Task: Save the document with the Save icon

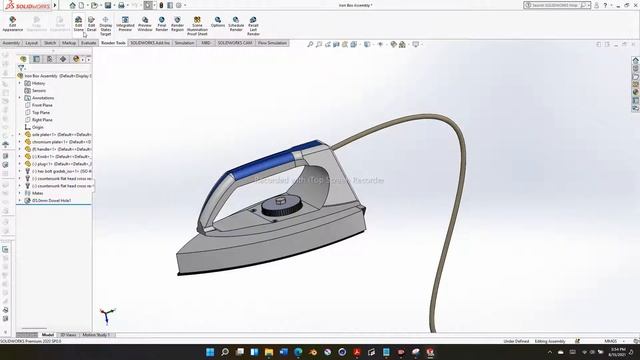Action: click(108, 5)
